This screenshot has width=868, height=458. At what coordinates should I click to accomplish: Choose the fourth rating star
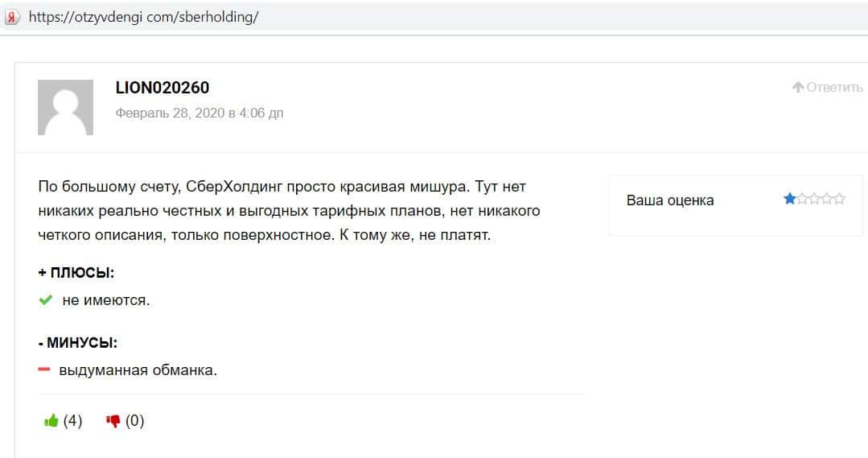click(827, 199)
